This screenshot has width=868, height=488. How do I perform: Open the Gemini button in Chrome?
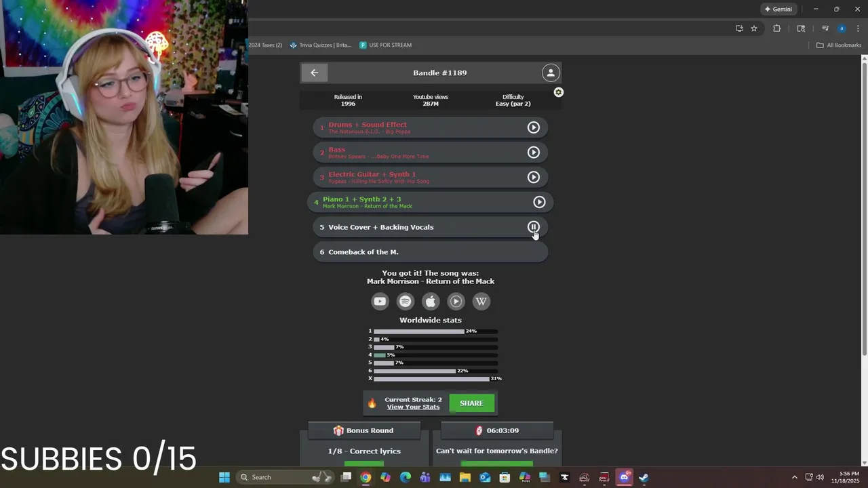click(x=778, y=9)
